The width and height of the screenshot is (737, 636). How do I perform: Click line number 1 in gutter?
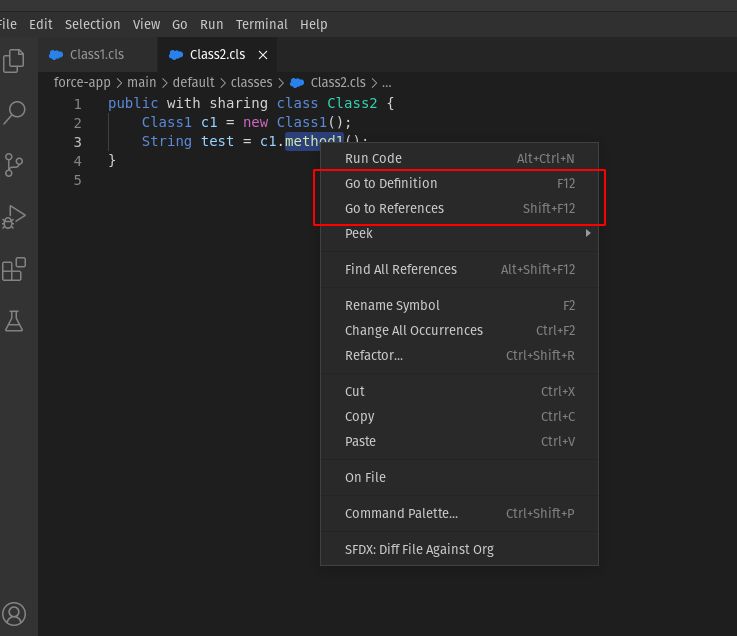pos(78,104)
